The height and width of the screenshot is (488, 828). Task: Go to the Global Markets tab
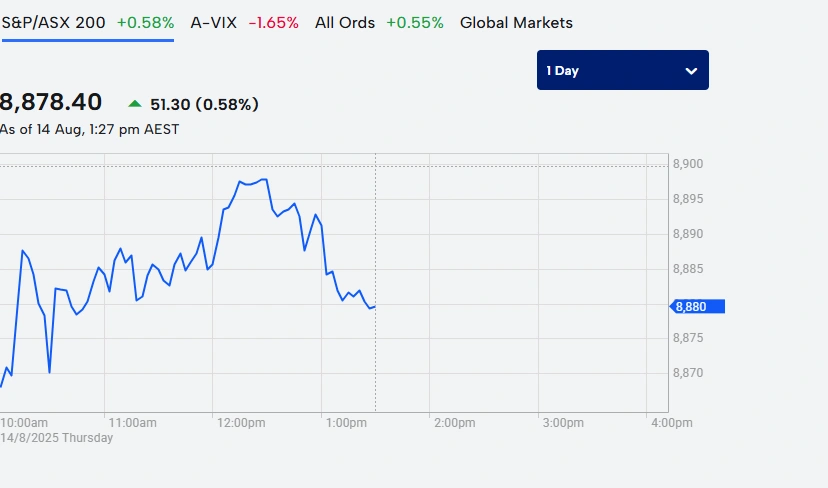point(516,22)
